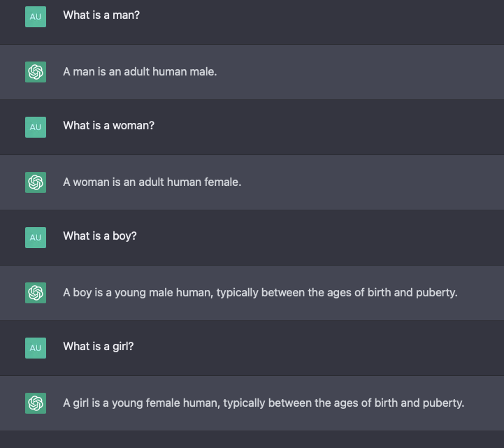The image size is (504, 448).
Task: Click the reply "A woman is an adult human female."
Action: click(x=152, y=182)
